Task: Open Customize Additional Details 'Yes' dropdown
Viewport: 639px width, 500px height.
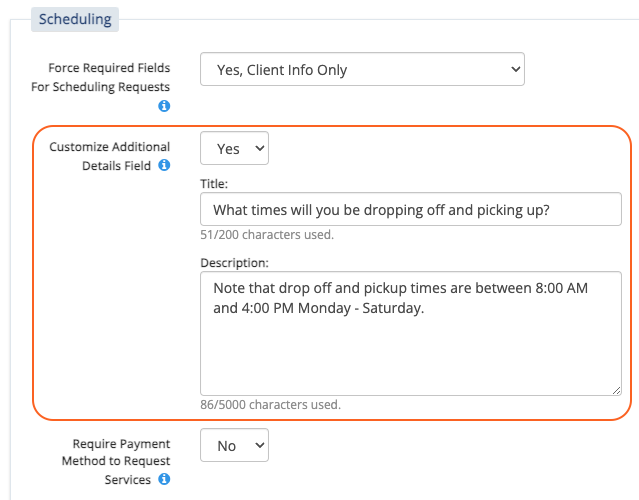Action: (x=234, y=148)
